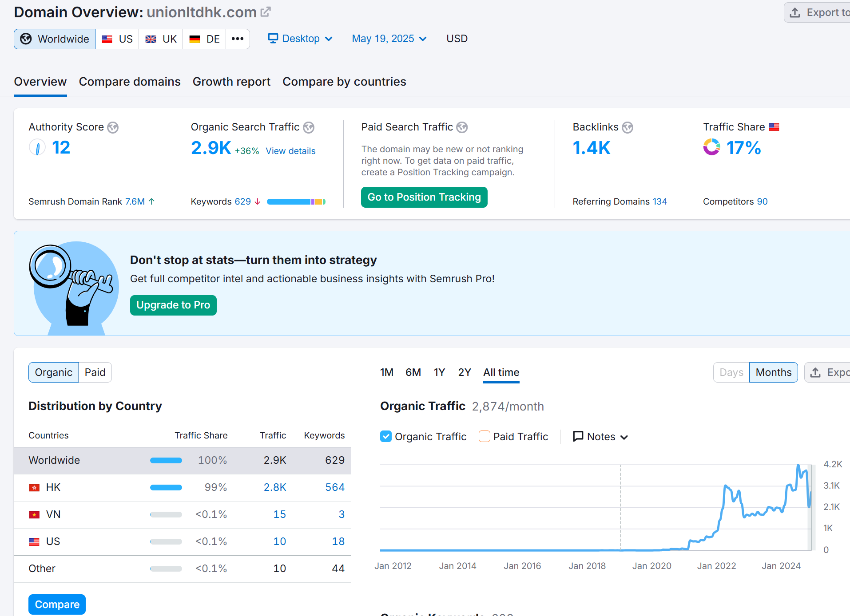This screenshot has height=616, width=850.
Task: Click the 2.9K organic traffic value
Action: 211,148
